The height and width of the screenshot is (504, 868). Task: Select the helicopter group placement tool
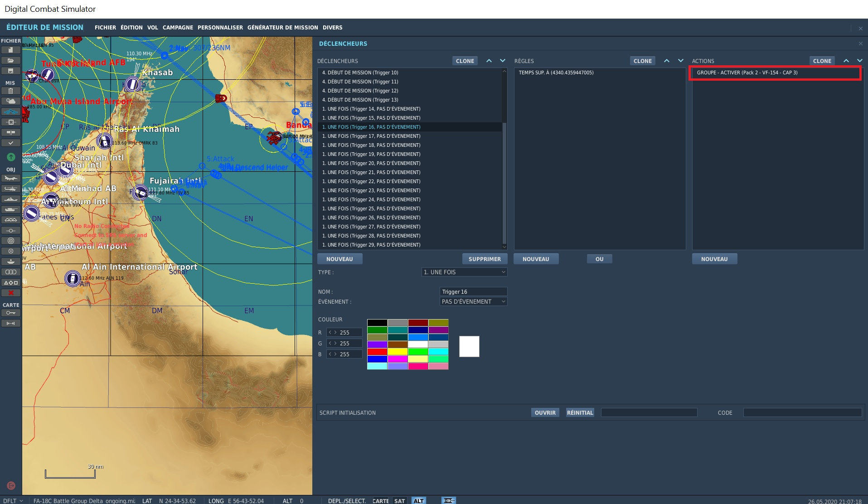11,189
